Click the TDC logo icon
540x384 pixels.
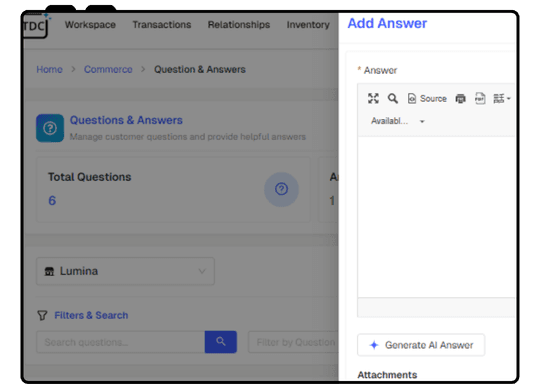35,26
